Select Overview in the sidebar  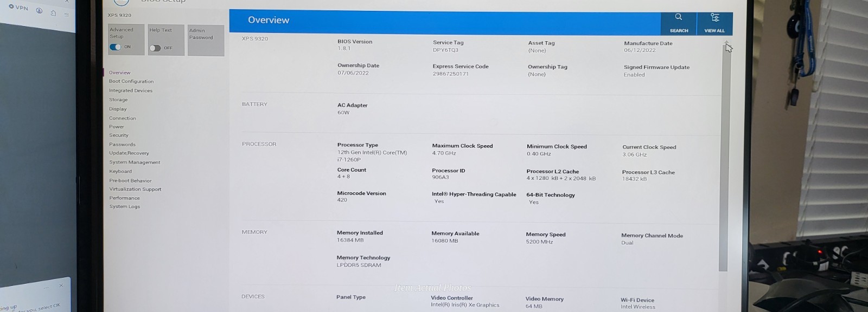[x=119, y=73]
